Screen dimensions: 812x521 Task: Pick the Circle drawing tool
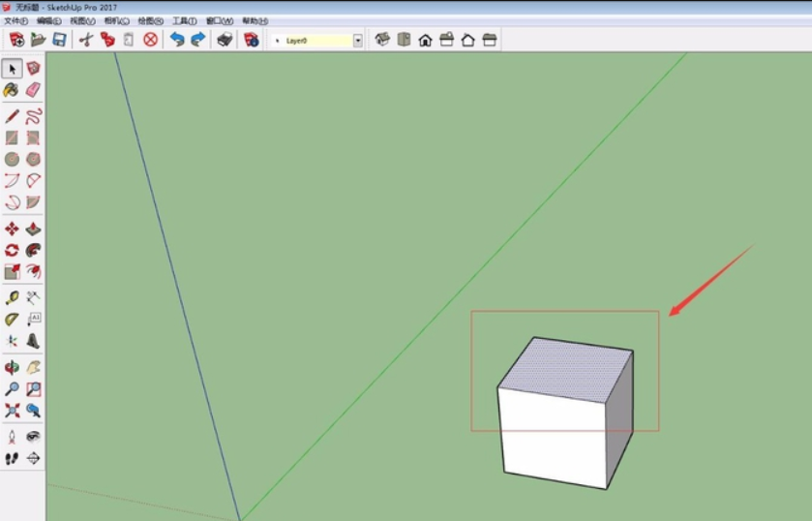point(12,159)
